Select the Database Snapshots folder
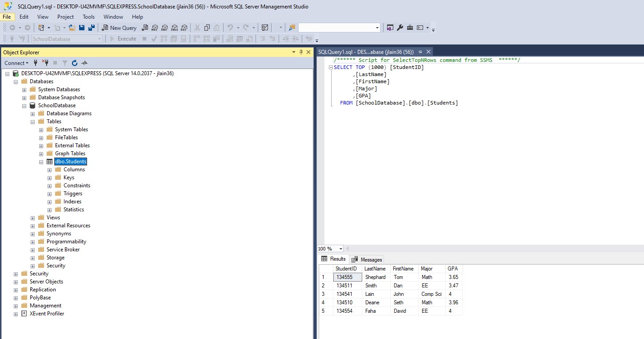 (61, 97)
